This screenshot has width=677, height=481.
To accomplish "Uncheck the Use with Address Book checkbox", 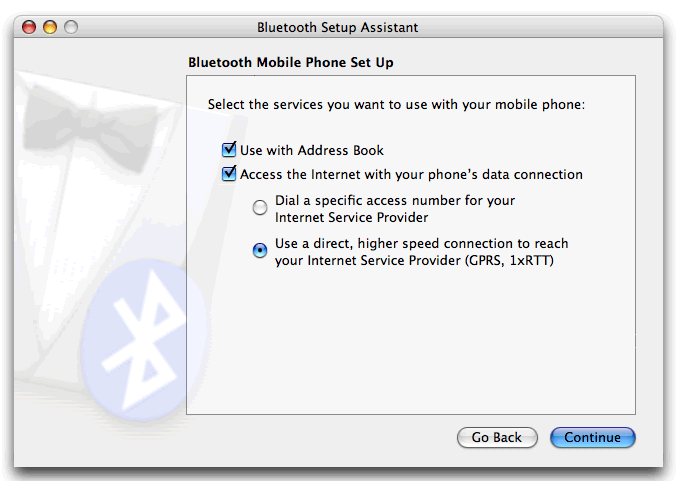I will pyautogui.click(x=229, y=150).
